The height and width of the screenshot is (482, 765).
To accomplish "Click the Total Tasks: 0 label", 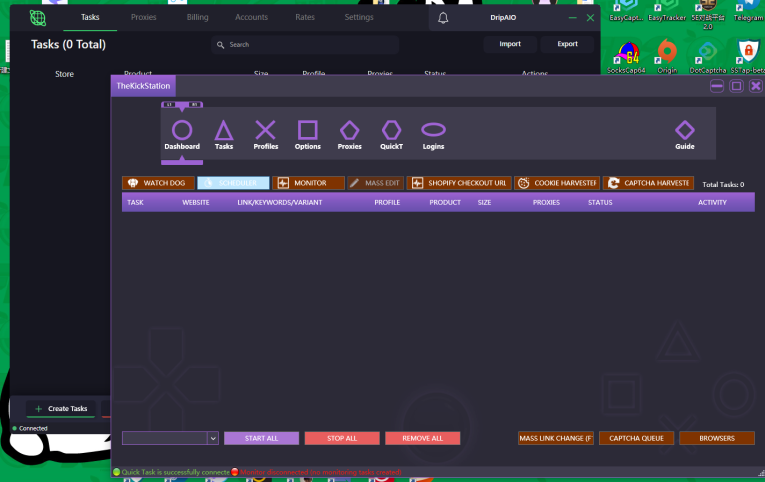I will pos(723,184).
